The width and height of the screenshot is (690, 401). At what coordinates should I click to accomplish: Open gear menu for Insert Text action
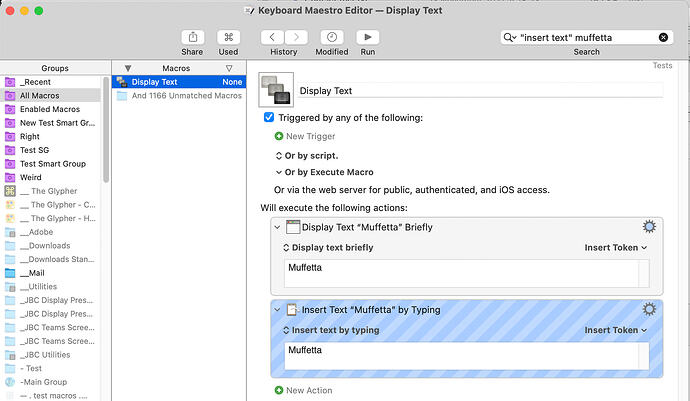(x=649, y=310)
